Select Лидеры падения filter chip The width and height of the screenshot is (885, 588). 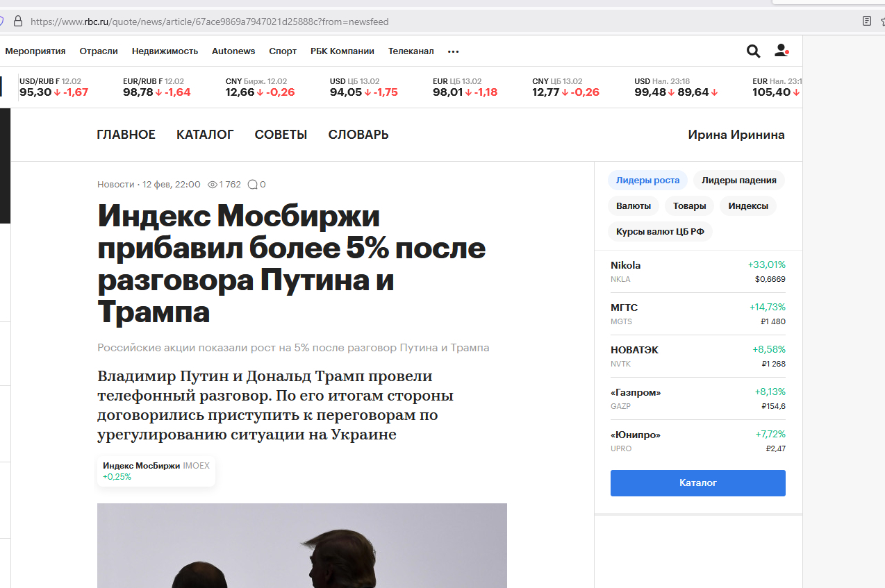pos(739,180)
